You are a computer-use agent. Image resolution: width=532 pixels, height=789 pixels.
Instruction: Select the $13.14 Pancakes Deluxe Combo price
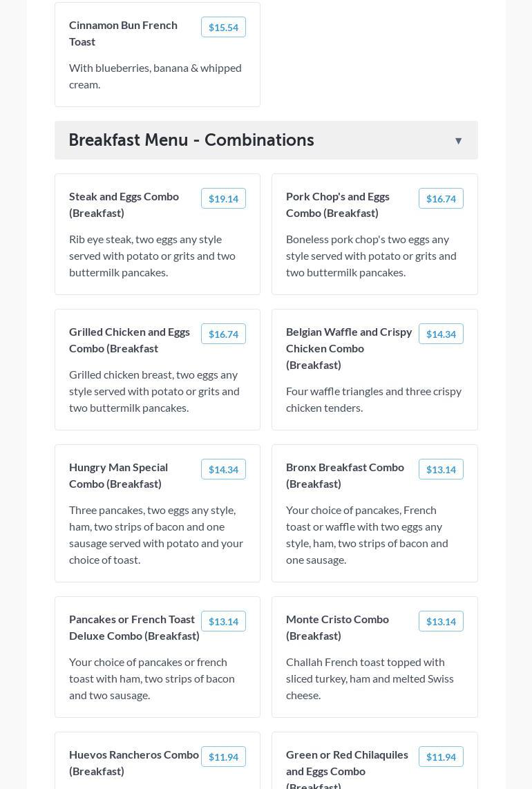tap(223, 622)
